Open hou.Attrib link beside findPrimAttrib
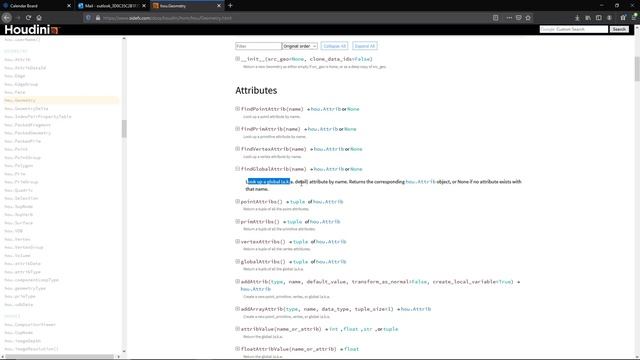640x360 pixels. tap(322, 129)
